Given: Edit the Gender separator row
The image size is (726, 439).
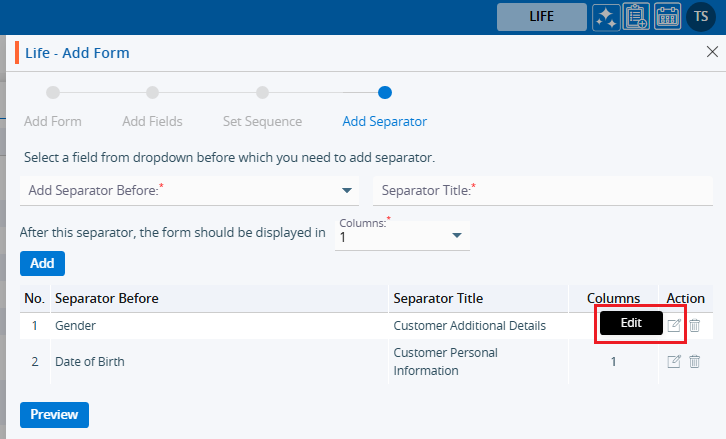Looking at the screenshot, I should click(674, 325).
